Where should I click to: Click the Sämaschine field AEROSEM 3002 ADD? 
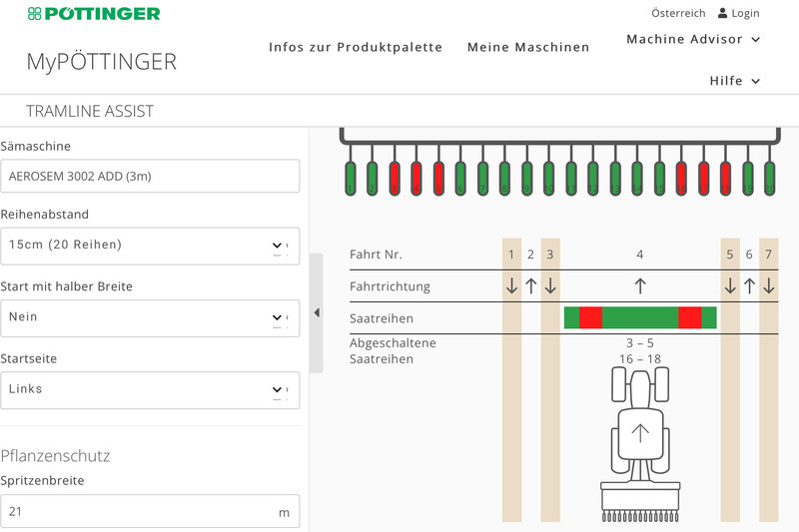click(150, 176)
